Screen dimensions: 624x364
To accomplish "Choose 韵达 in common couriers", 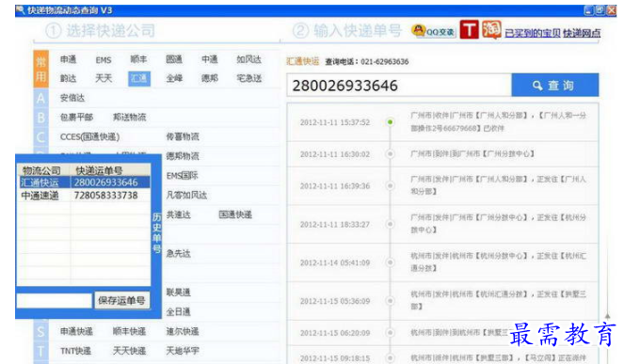I will (68, 78).
